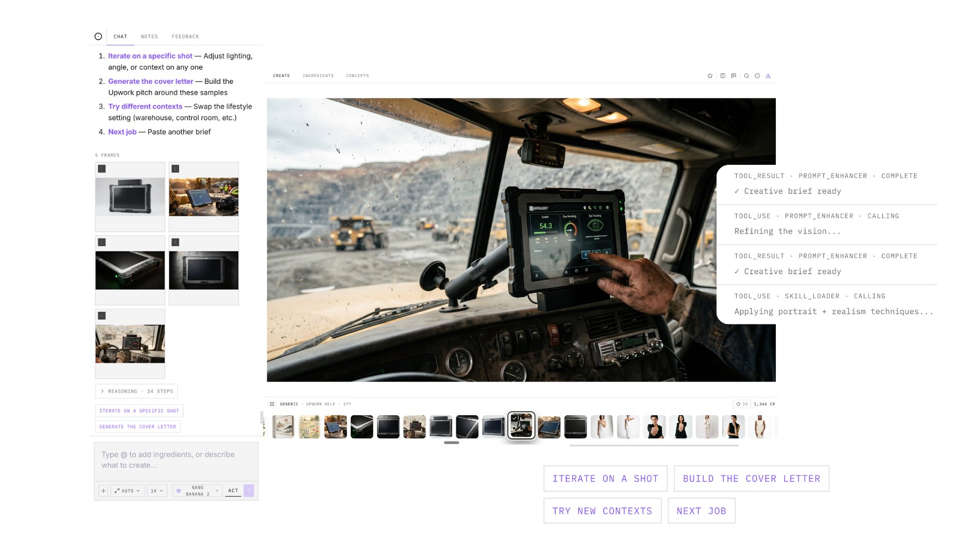980x551 pixels.
Task: Click the TRY NEW CONTEXTS button
Action: pos(602,511)
